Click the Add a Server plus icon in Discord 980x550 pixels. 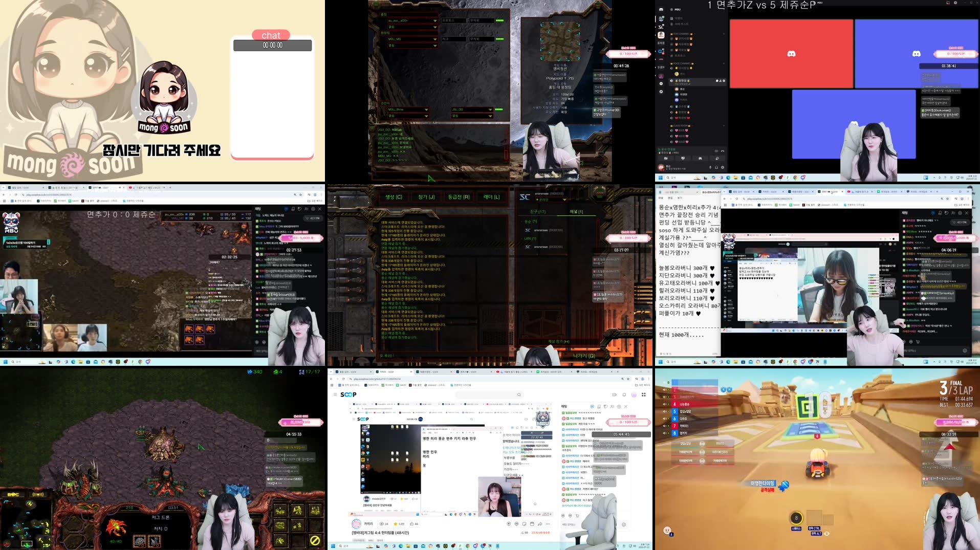[x=661, y=83]
